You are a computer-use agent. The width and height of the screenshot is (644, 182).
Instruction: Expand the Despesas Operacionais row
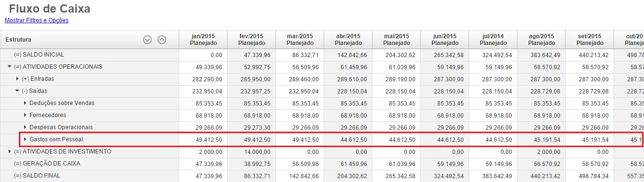coord(25,127)
